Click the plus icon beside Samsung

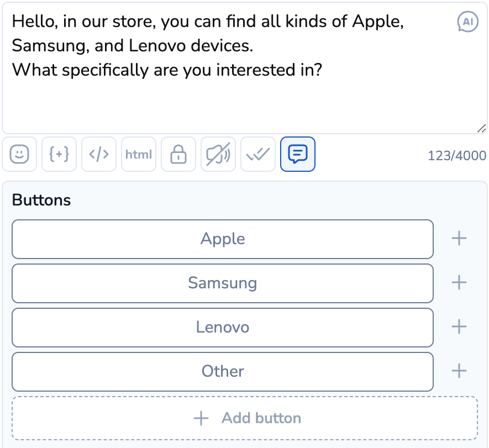click(459, 283)
